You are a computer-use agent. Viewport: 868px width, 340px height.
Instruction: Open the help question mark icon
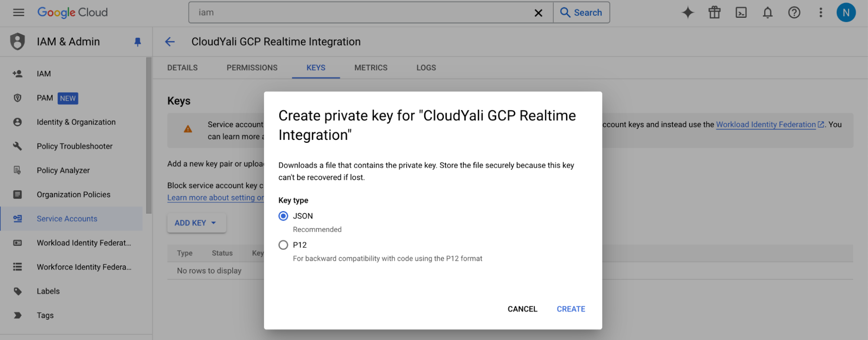794,13
